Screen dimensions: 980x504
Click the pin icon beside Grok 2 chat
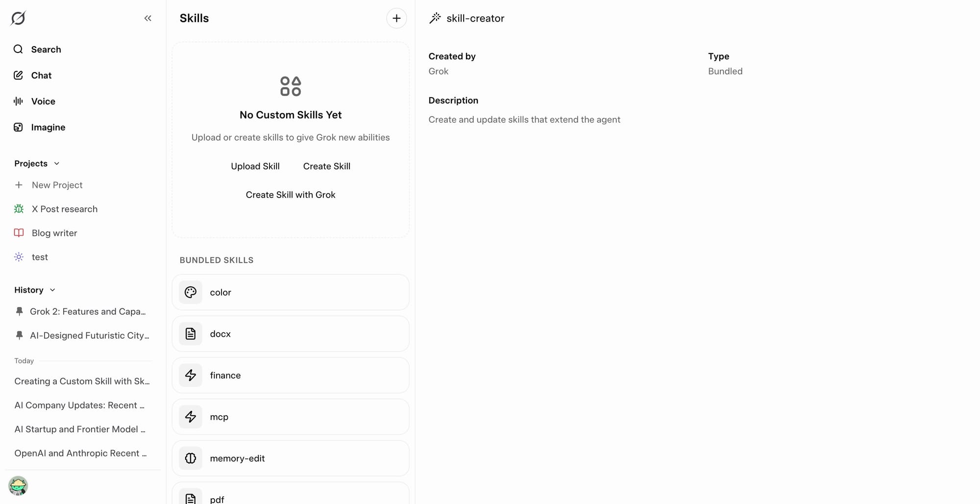(19, 311)
